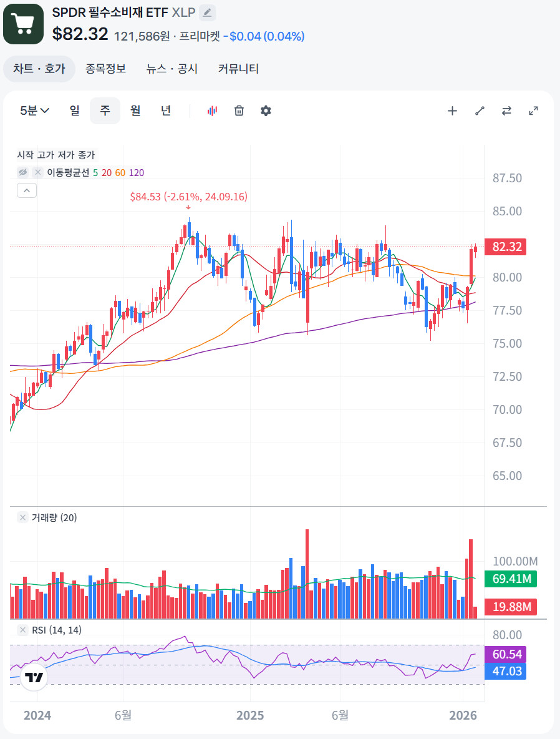The image size is (560, 739).
Task: Click the pencil edit icon beside XLP
Action: [x=208, y=12]
